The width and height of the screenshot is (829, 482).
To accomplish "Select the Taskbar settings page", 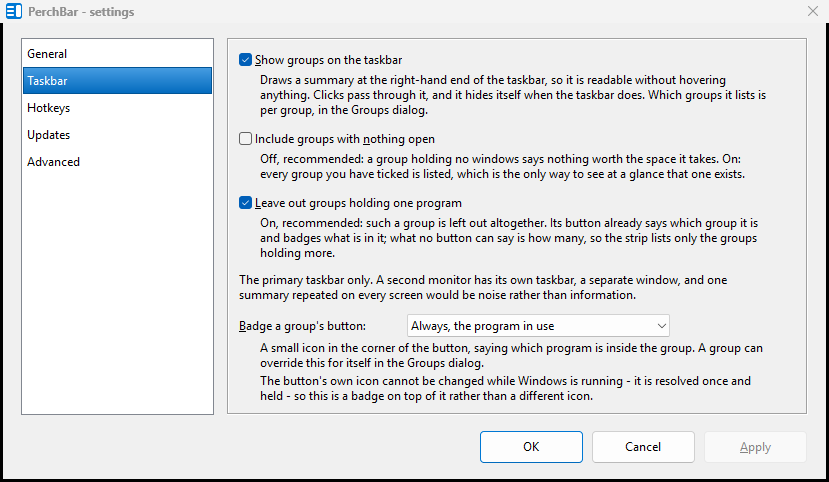I will tap(117, 80).
